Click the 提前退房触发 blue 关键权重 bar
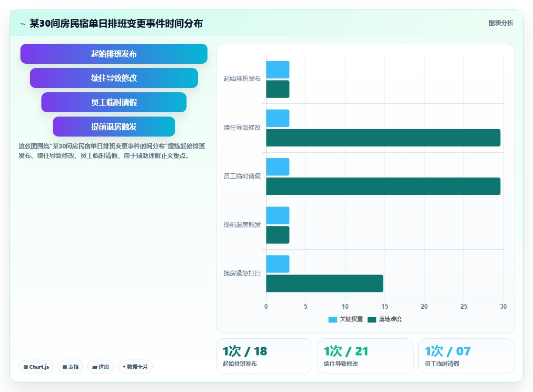533x392 pixels. (x=278, y=216)
